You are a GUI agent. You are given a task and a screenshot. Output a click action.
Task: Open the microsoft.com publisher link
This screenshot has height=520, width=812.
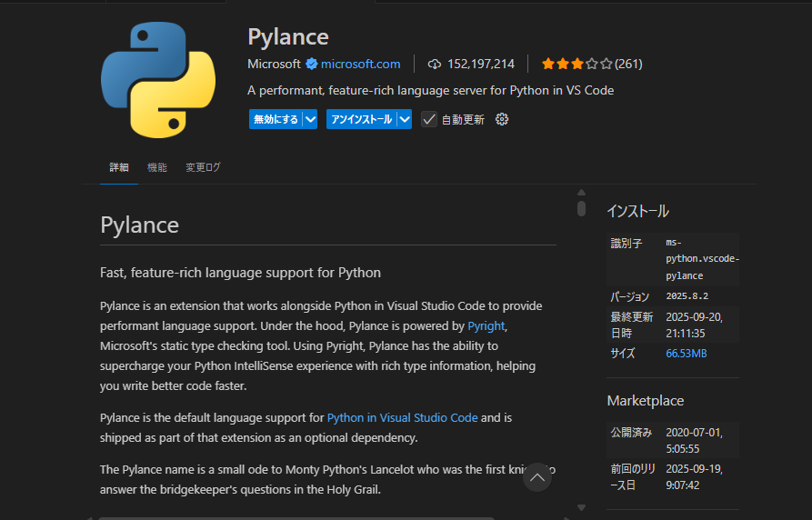click(360, 64)
